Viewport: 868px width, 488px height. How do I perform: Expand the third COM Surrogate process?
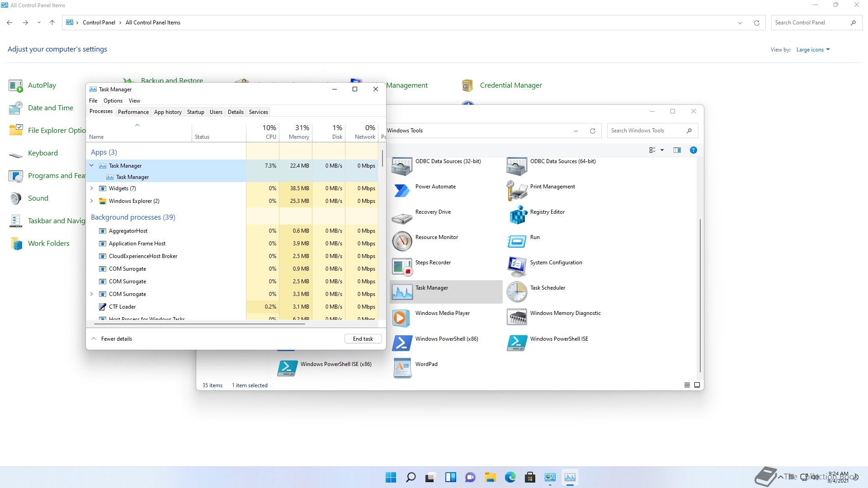pos(92,294)
